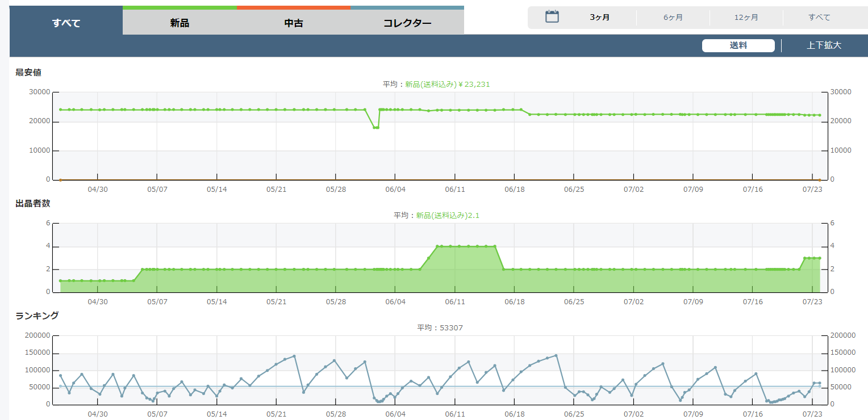Screen dimensions: 868x420
Task: Click the 上下拡大 button
Action: click(824, 46)
